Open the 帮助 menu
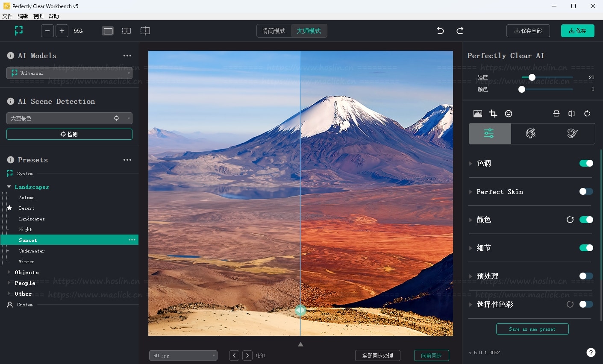603x364 pixels. coord(54,16)
